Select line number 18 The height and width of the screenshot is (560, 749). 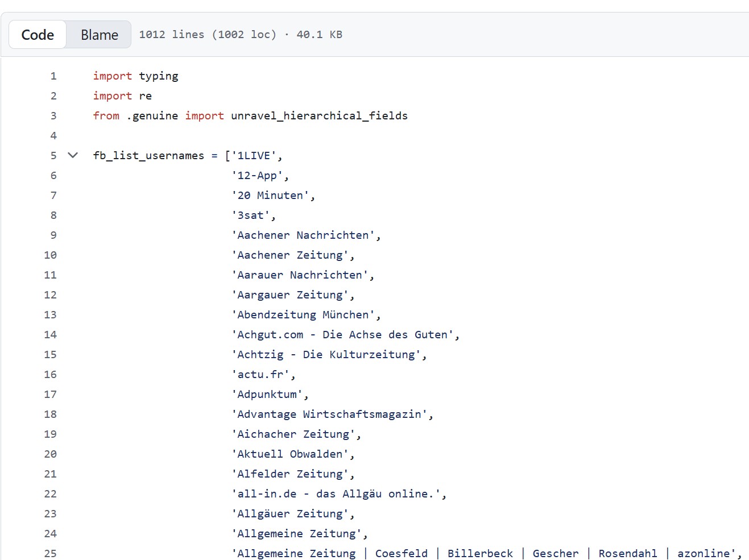pos(51,414)
